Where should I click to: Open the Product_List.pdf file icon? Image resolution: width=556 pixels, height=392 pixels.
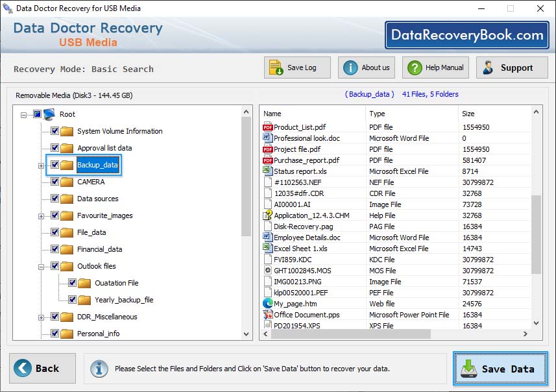pyautogui.click(x=268, y=127)
